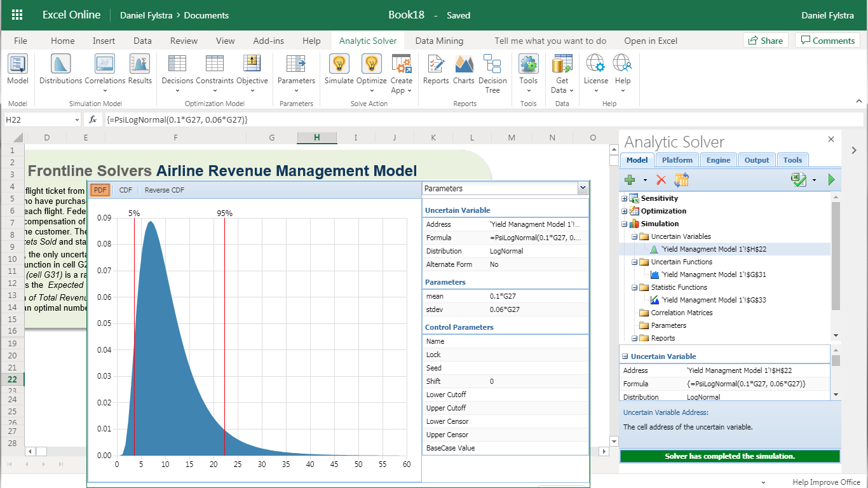Click the Comments button
Viewport: 868px width, 488px height.
827,41
